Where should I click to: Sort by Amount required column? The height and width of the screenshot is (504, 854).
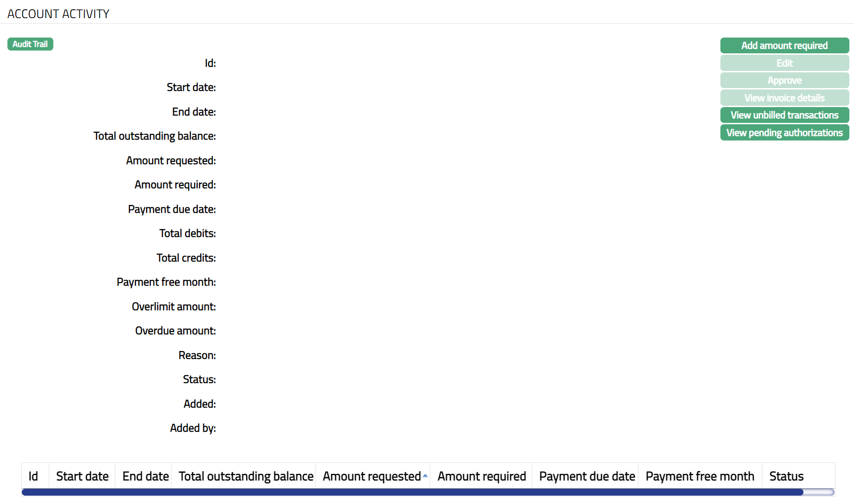[x=482, y=476]
